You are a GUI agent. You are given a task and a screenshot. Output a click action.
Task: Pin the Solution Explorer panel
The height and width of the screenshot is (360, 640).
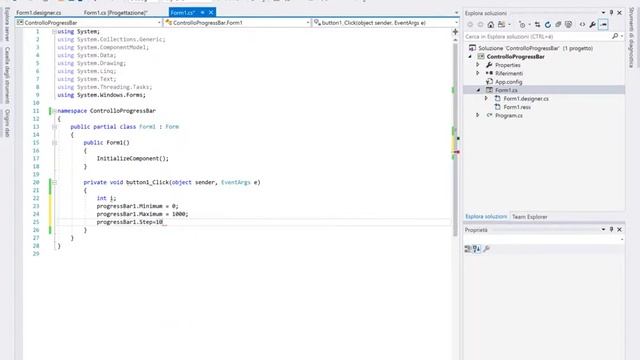tap(611, 13)
